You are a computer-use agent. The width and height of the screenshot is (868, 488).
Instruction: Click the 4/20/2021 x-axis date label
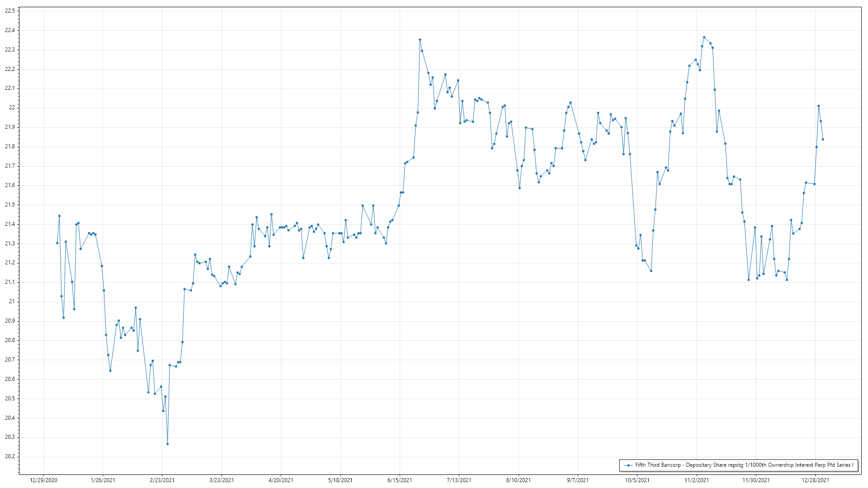[281, 480]
